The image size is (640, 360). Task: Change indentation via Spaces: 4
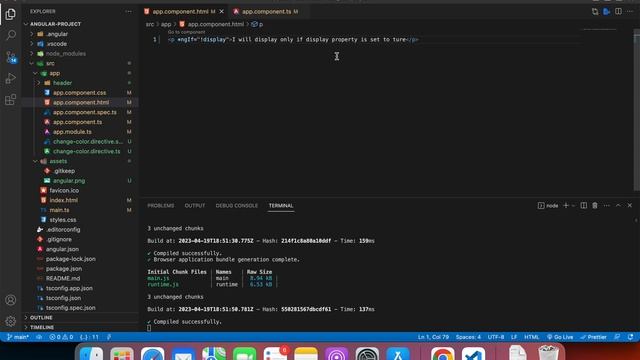pyautogui.click(x=468, y=337)
